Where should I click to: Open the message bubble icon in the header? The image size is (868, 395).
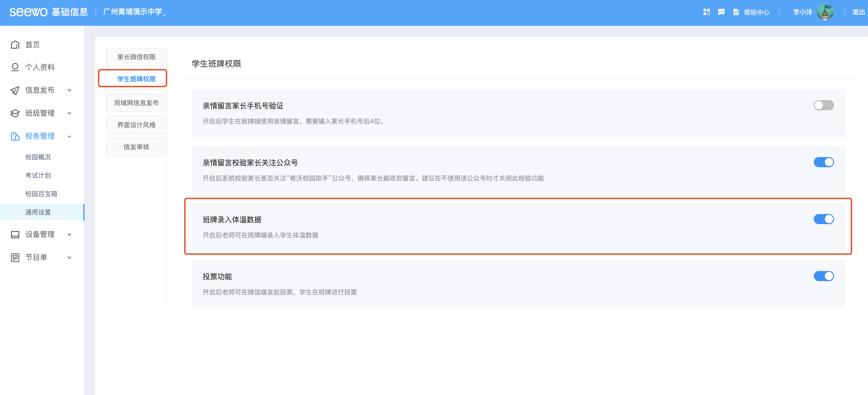[721, 12]
